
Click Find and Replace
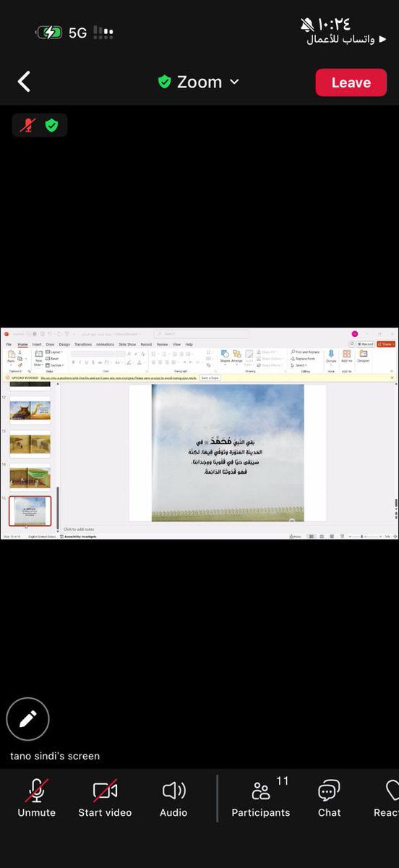[304, 352]
